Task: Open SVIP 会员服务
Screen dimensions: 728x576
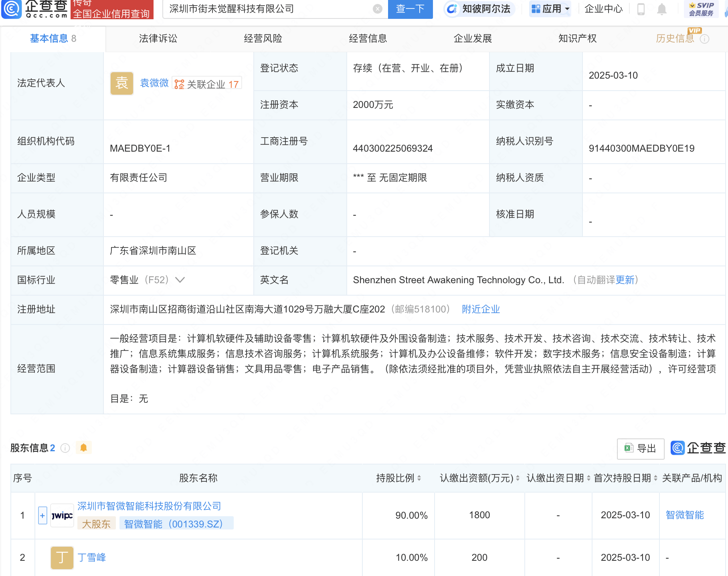Action: [701, 9]
